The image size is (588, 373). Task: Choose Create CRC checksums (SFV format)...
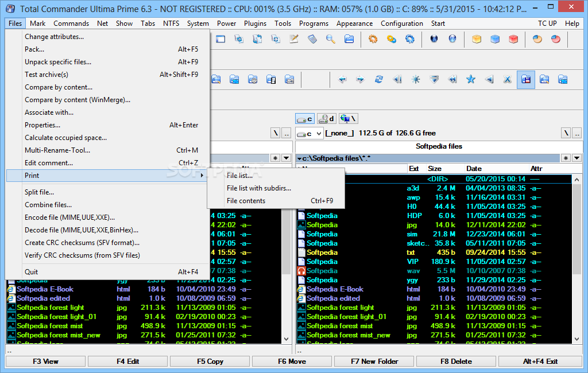tap(107, 243)
